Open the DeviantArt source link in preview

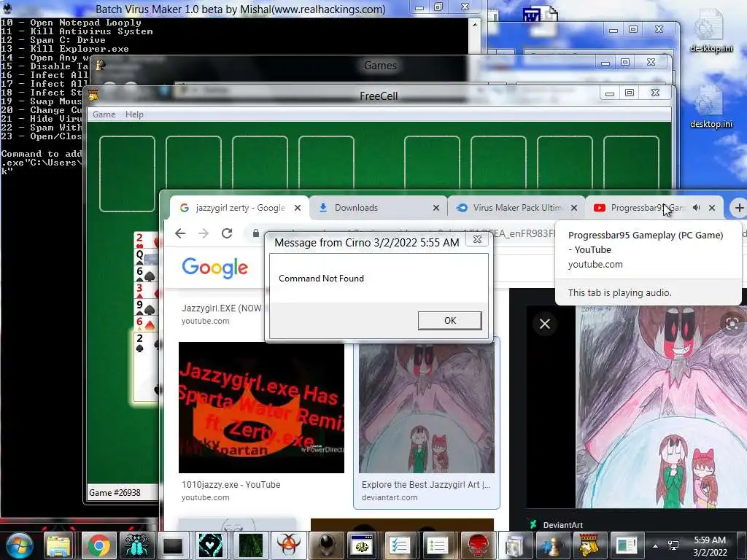[557, 525]
